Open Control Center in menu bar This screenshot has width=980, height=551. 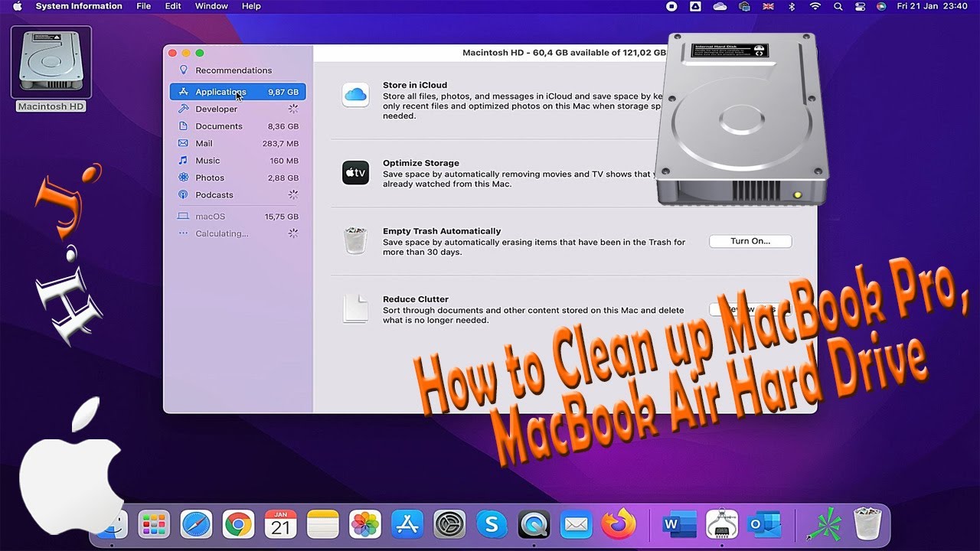[x=860, y=6]
